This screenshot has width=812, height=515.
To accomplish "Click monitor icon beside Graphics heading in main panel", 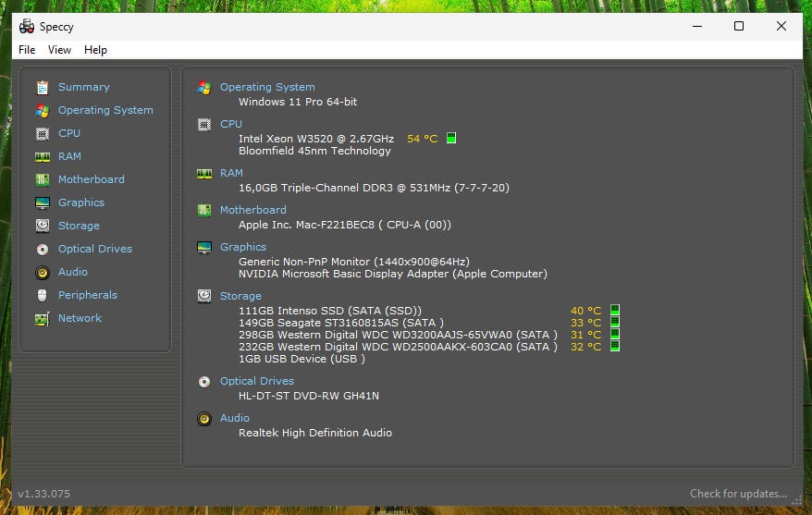I will (x=204, y=248).
